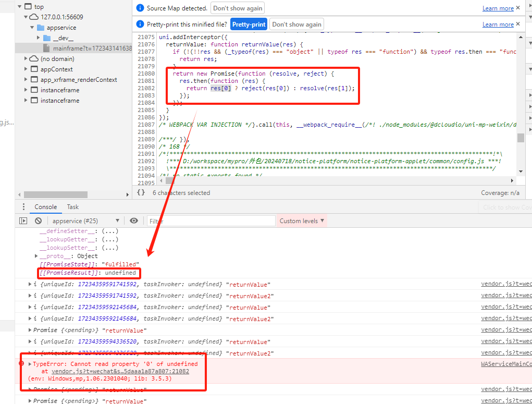Click the Source Map info icon
The image size is (532, 404).
pyautogui.click(x=140, y=8)
